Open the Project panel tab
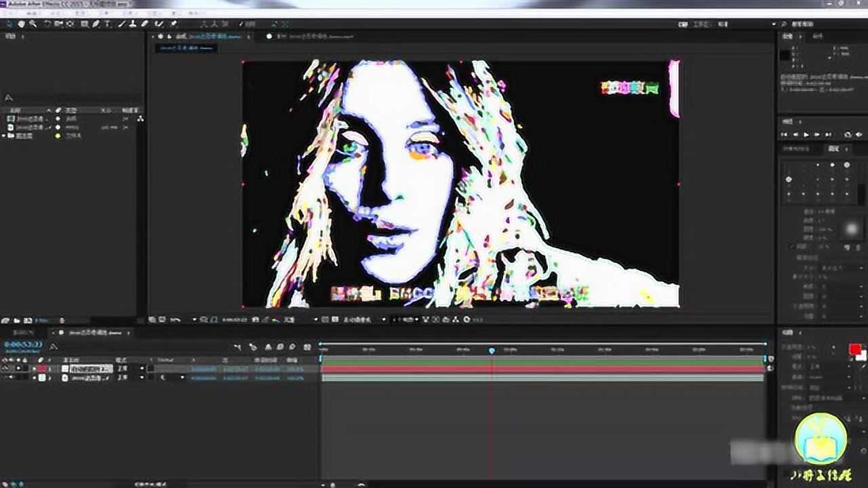The width and height of the screenshot is (868, 488). (9, 36)
